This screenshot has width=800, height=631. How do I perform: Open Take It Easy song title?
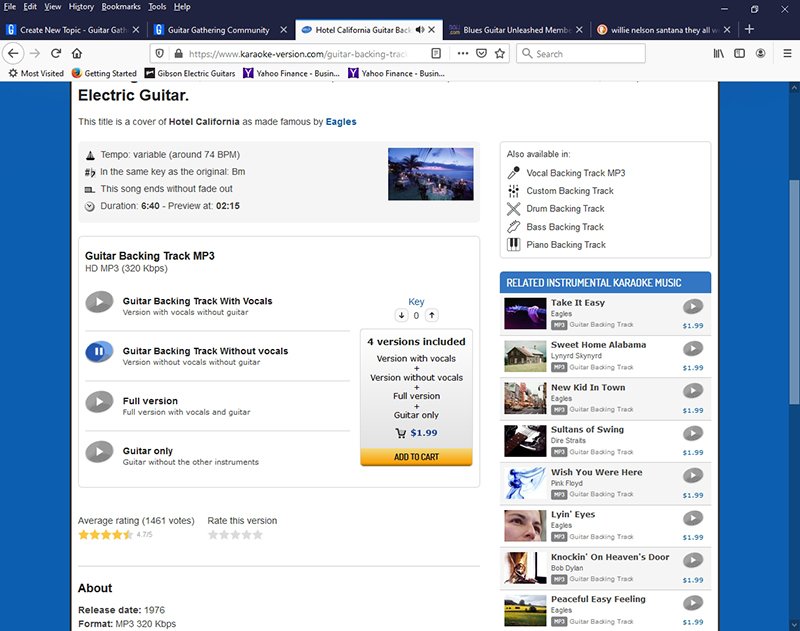tap(578, 302)
